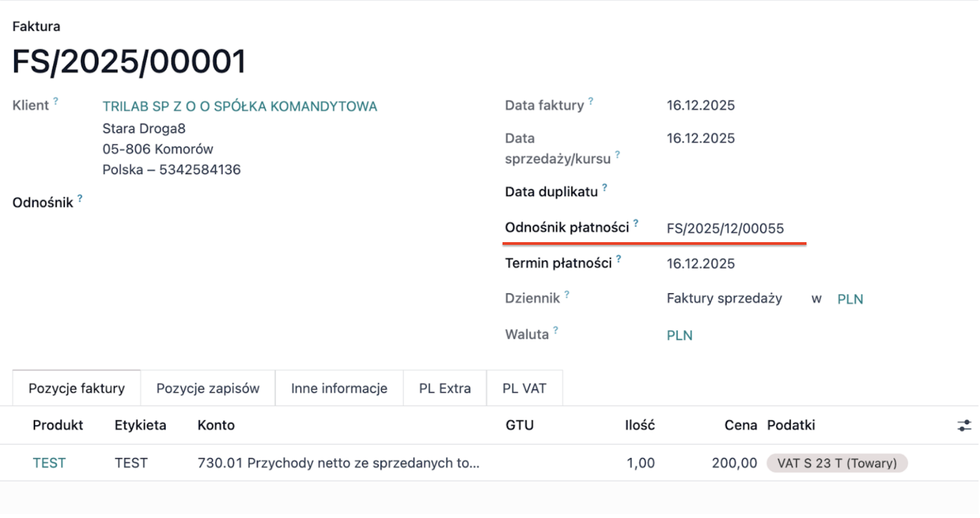
Task: Click help icon beside Data faktury
Action: click(x=591, y=101)
